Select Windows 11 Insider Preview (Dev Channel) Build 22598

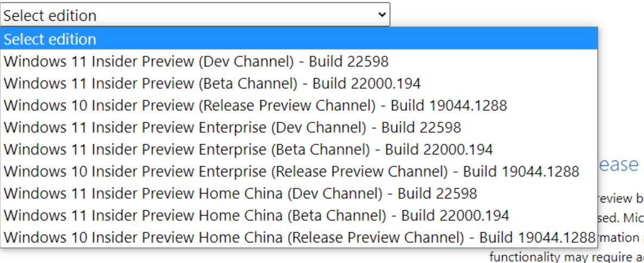195,61
